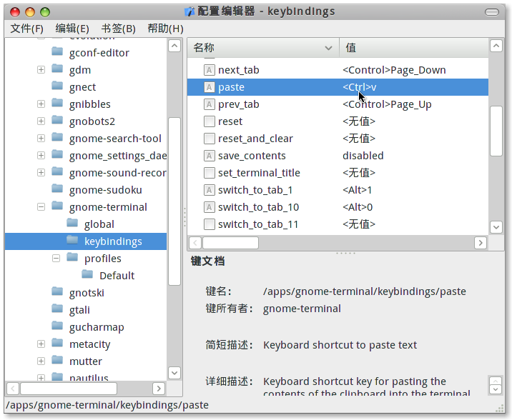Click the gnect folder icon

[57, 86]
